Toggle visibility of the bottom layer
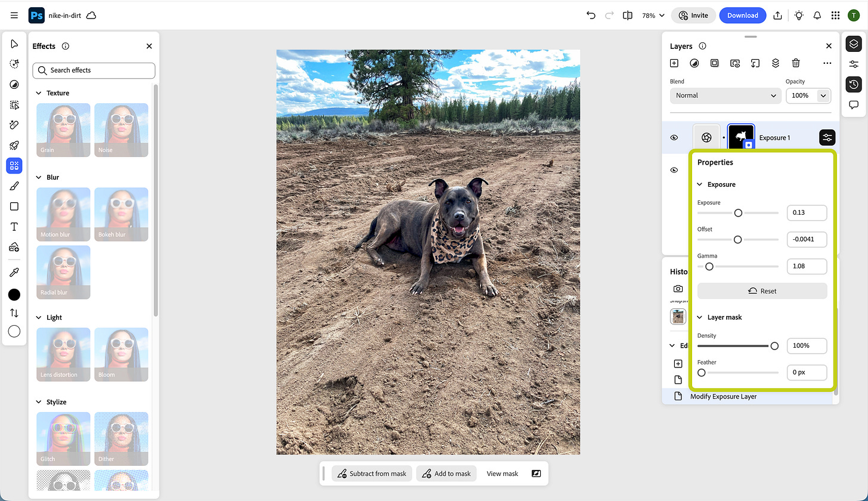 (x=674, y=170)
